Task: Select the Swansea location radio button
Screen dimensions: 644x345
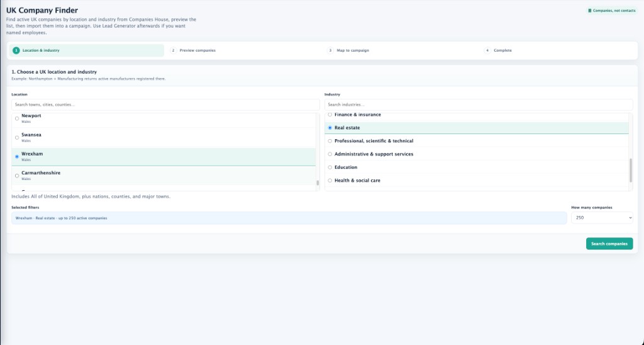Action: 17,138
